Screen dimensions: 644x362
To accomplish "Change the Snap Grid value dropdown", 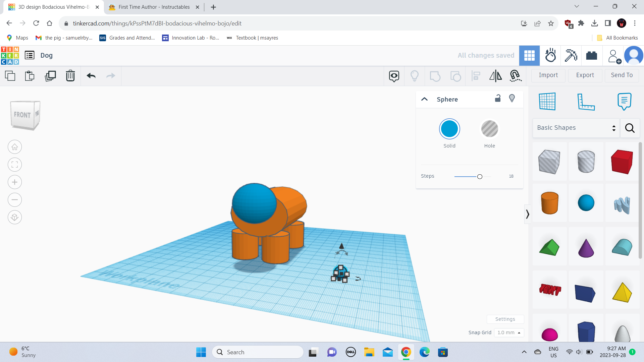I will (x=509, y=333).
